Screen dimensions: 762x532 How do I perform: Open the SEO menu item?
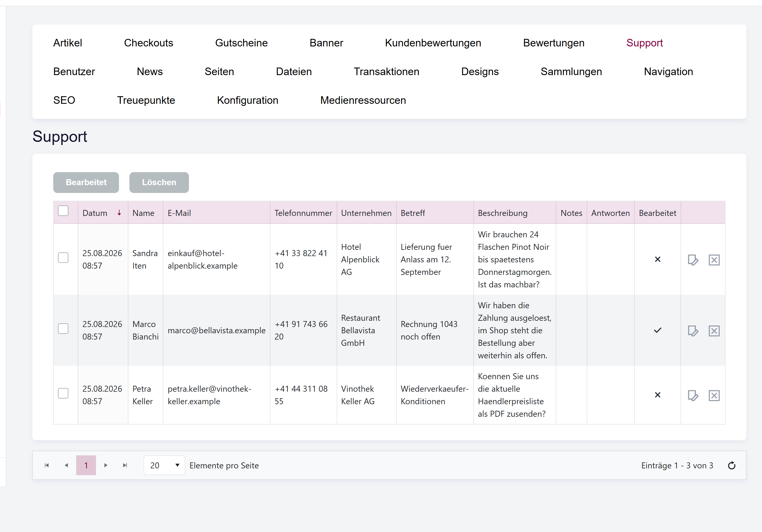[64, 100]
